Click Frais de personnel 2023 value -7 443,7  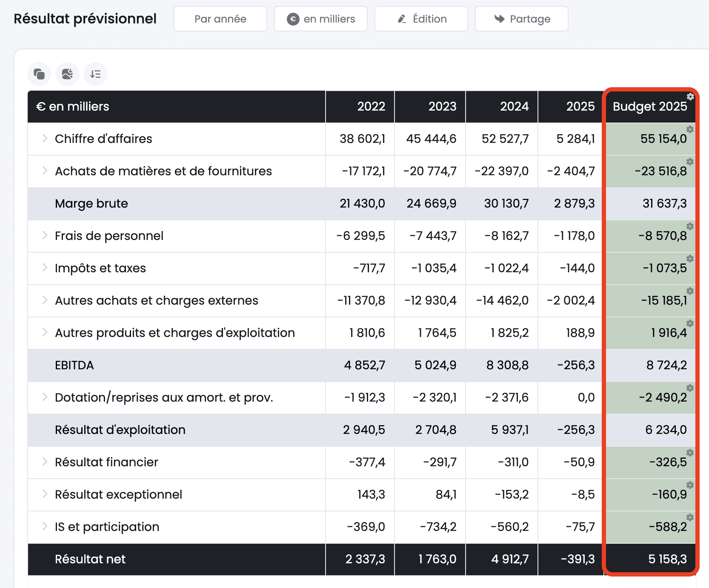tap(433, 236)
